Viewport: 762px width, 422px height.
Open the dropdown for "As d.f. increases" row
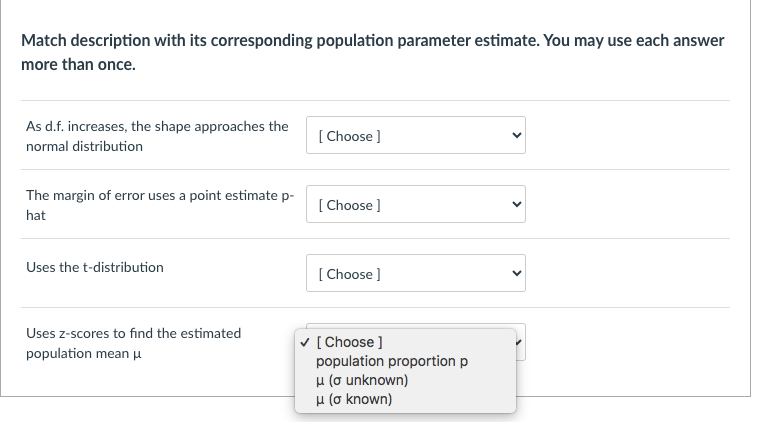coord(415,136)
